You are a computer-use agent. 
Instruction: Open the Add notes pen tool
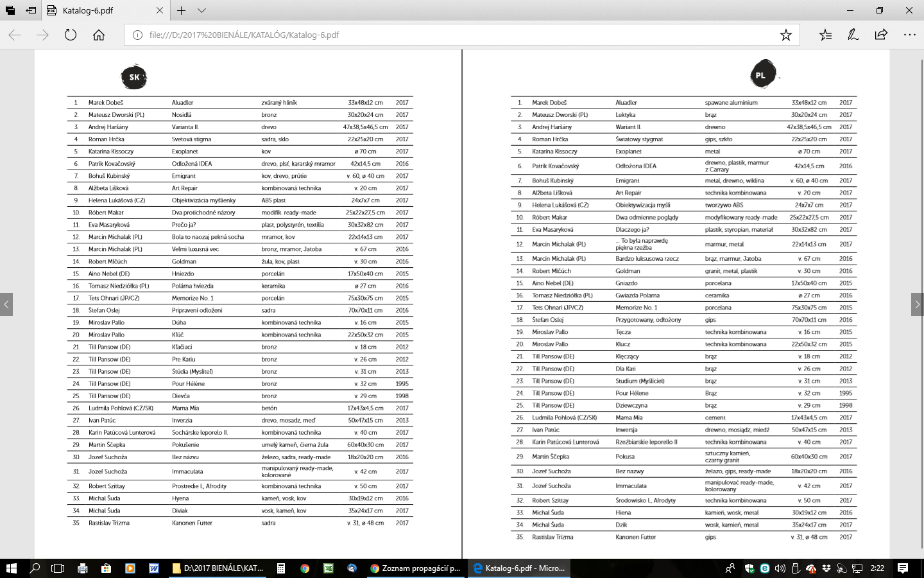[853, 35]
